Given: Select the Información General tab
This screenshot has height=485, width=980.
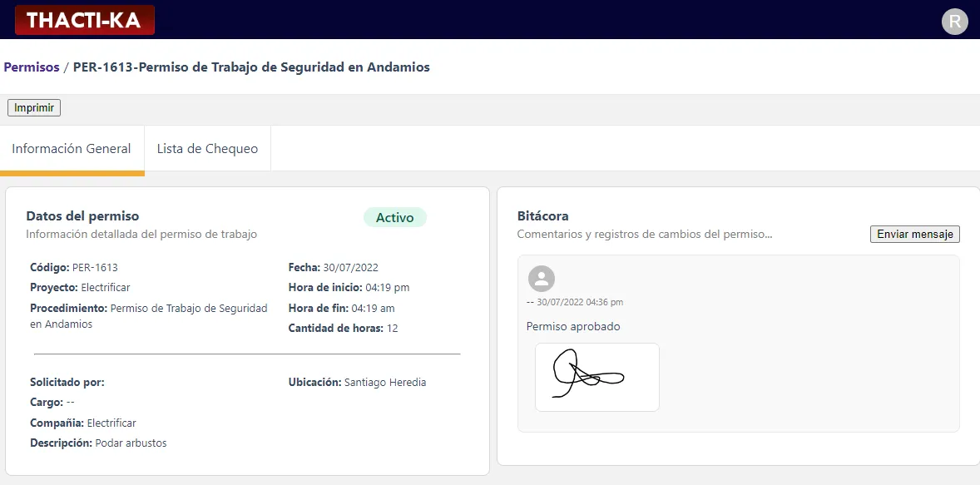Looking at the screenshot, I should (72, 148).
